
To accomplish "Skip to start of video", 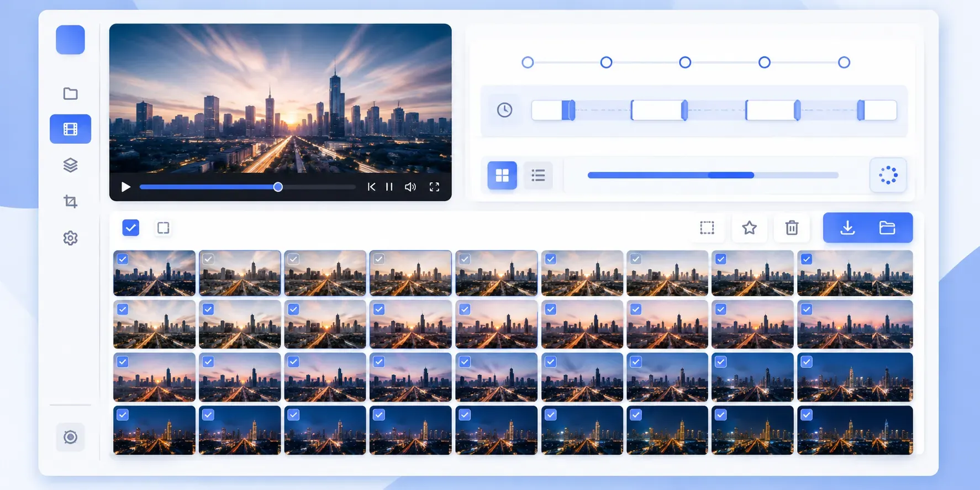I will tap(371, 187).
